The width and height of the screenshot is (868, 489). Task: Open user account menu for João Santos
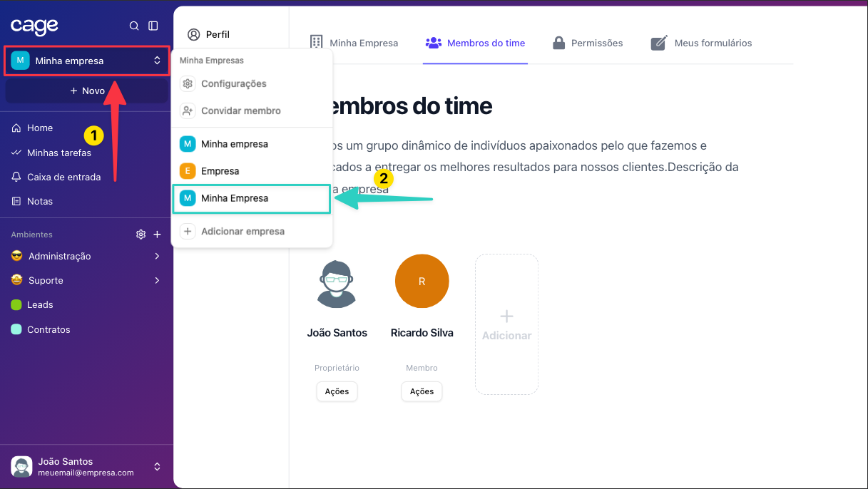[86, 467]
